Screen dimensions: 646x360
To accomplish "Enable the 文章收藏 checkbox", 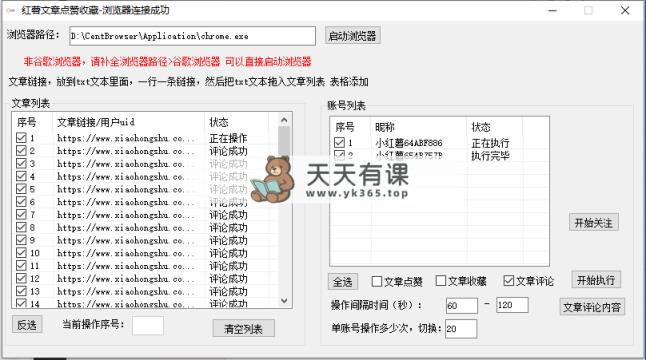I will point(440,281).
